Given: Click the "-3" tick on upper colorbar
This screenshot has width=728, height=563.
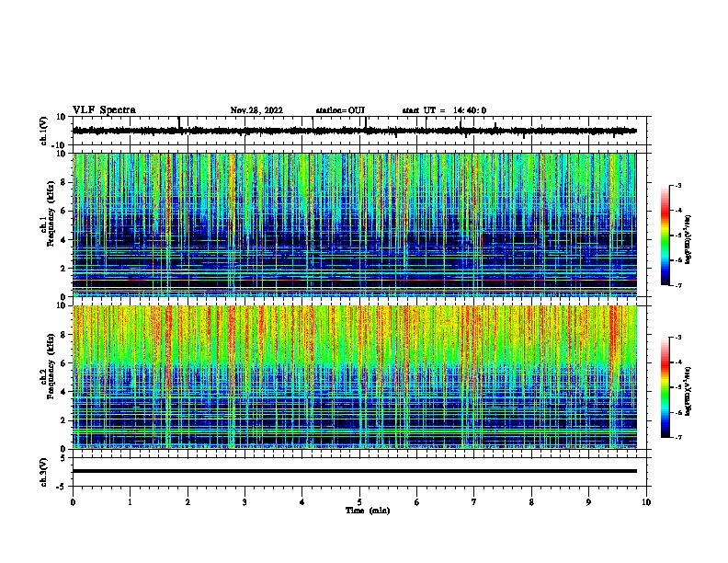Looking at the screenshot, I should 677,185.
